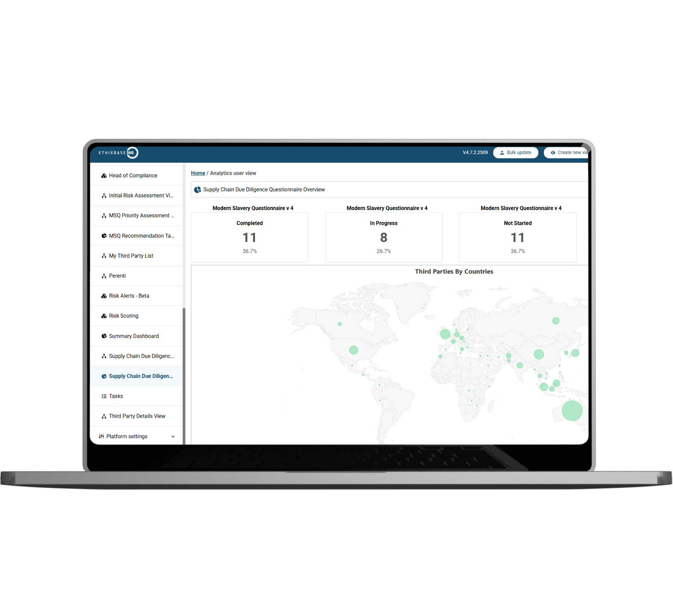Click the Risk Scoring cluster icon
The width and height of the screenshot is (673, 616).
point(104,316)
